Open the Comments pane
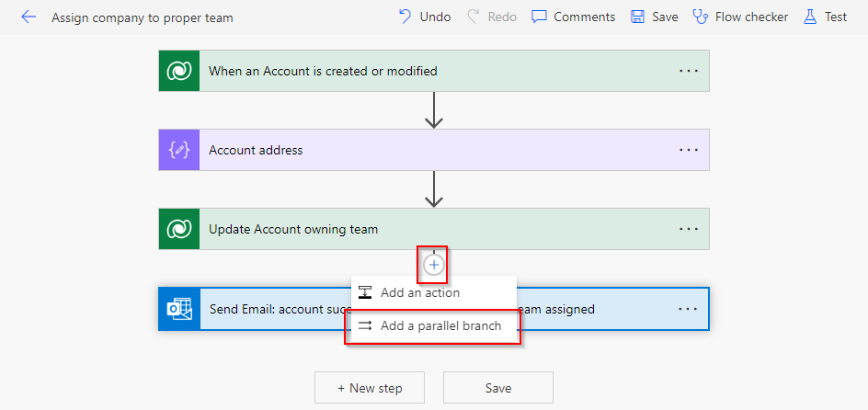This screenshot has height=410, width=868. (573, 17)
